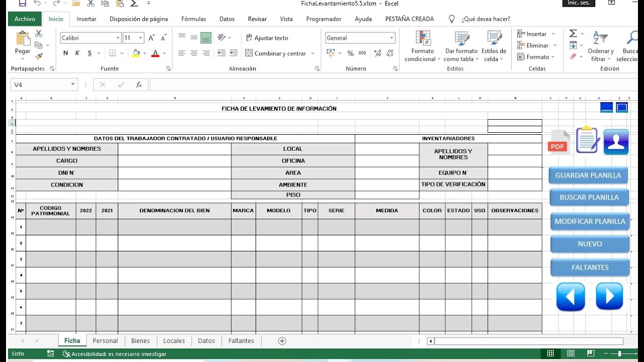The image size is (644, 362).
Task: Click the Fill down arrow icon in Edición
Action: point(573,45)
